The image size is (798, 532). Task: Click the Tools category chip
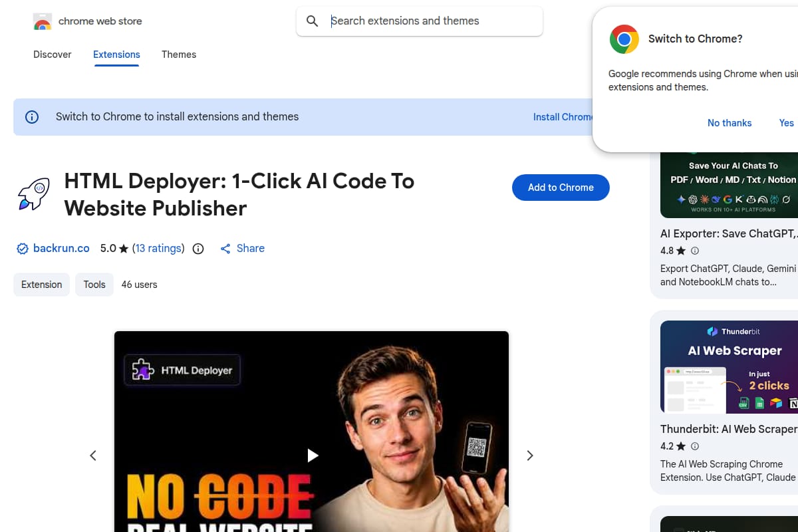pos(94,285)
